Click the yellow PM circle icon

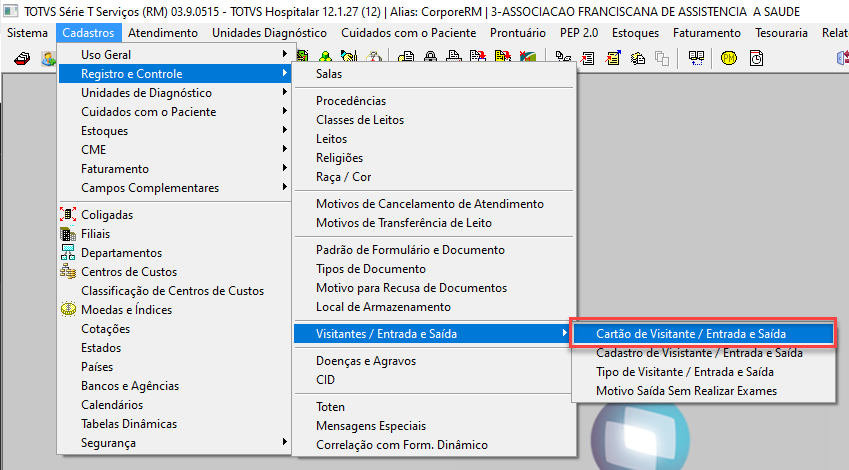[729, 58]
